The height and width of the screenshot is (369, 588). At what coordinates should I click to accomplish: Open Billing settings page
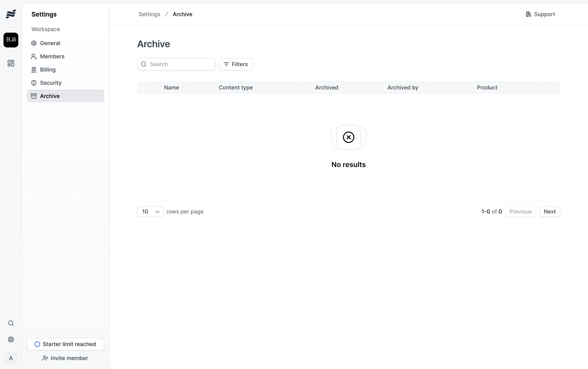click(48, 70)
